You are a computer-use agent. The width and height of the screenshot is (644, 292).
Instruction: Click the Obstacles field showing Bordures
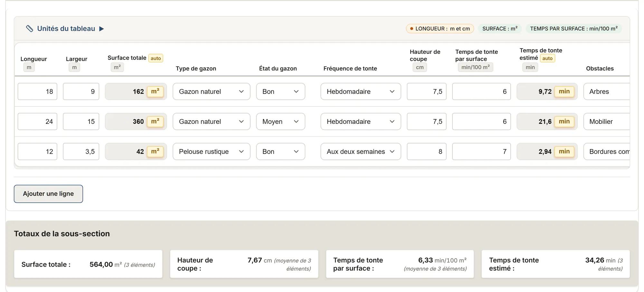[x=607, y=151]
